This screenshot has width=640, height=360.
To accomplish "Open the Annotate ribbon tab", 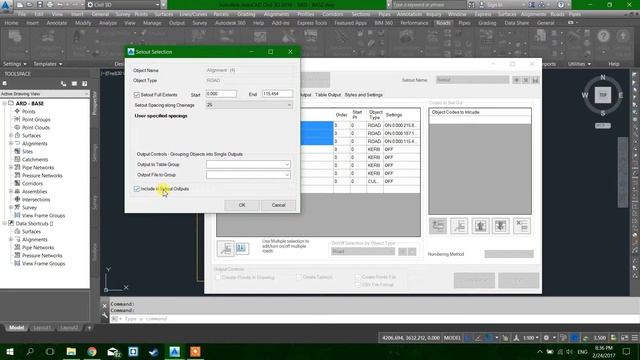I will pyautogui.click(x=57, y=23).
